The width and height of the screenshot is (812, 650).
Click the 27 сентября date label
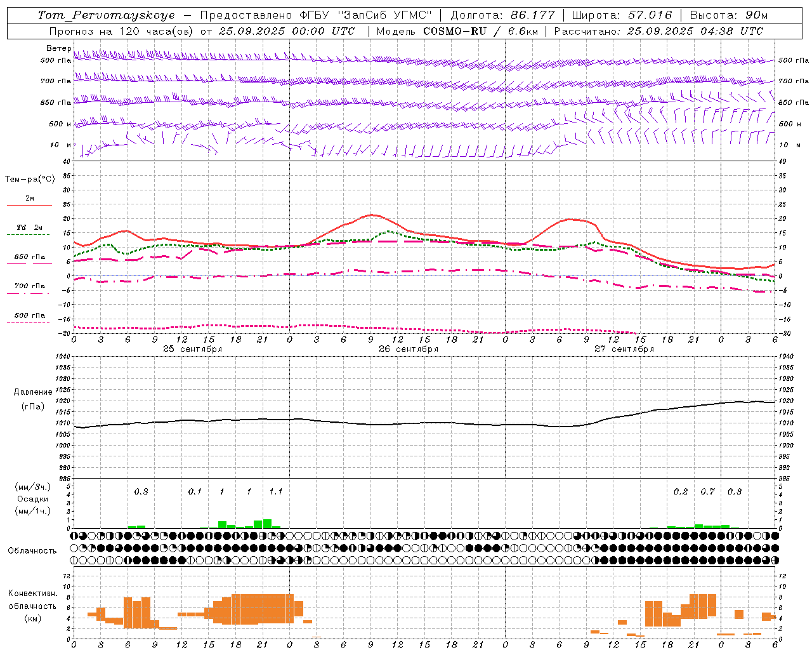click(624, 349)
